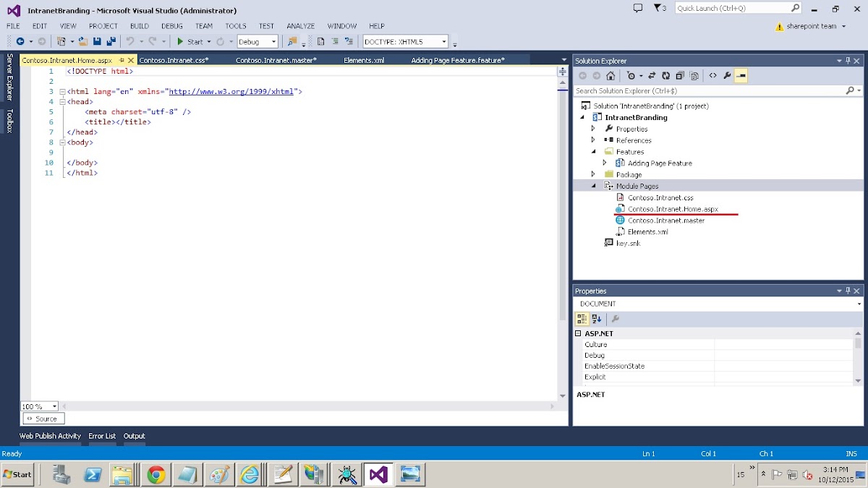The height and width of the screenshot is (488, 868).
Task: Switch to the Contoso.Intranet.css tab
Action: click(x=174, y=60)
